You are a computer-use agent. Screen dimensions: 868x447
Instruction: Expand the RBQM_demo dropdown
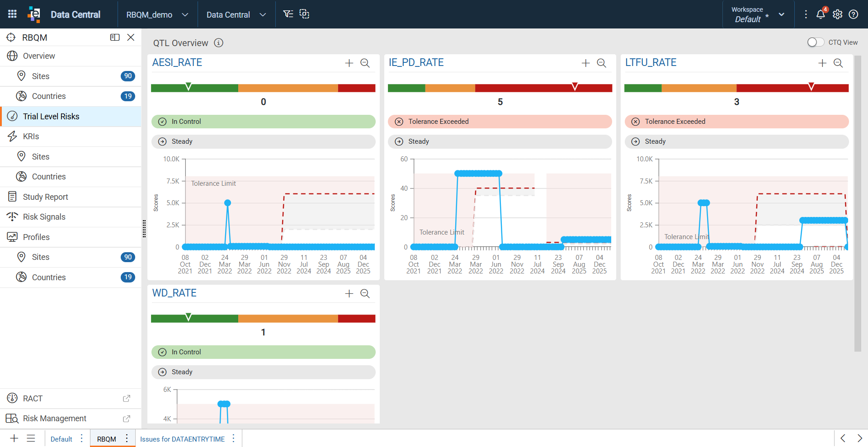coord(157,14)
